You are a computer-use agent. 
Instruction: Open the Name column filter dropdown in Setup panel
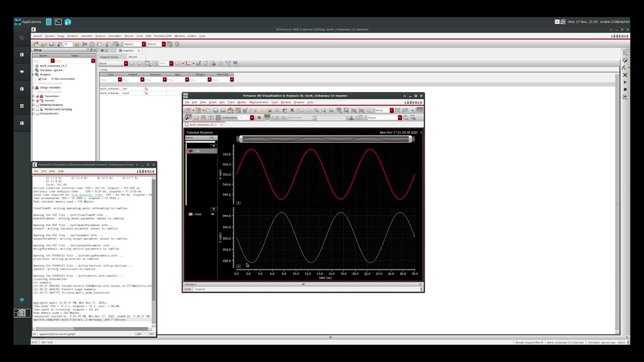[x=52, y=61]
